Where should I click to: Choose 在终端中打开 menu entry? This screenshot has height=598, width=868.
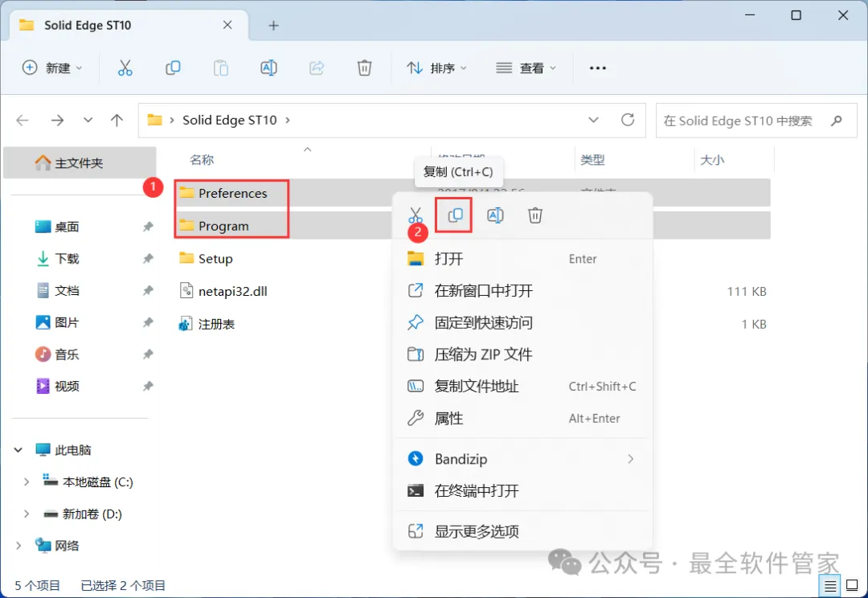522,490
